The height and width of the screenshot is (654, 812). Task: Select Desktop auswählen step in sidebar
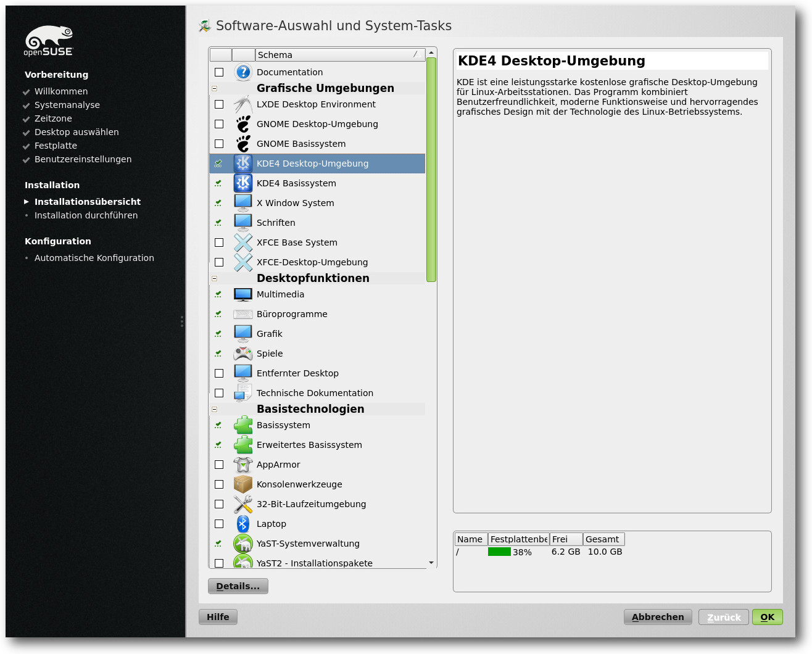pos(77,132)
